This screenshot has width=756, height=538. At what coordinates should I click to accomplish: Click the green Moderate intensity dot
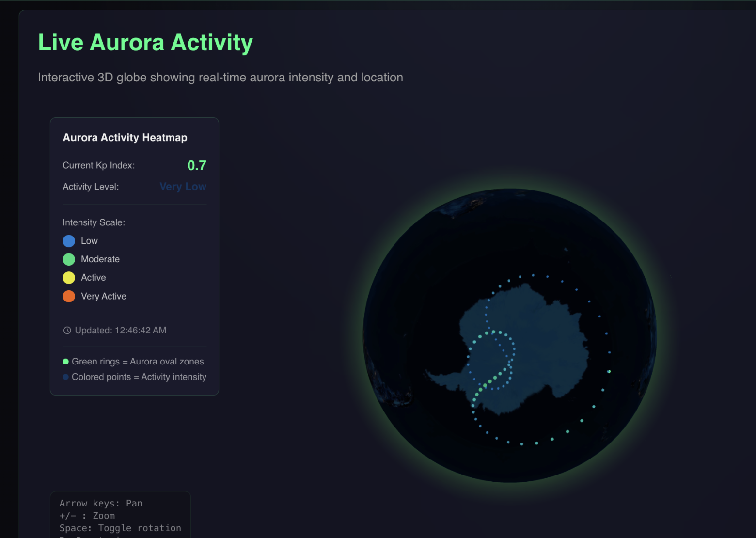[69, 259]
